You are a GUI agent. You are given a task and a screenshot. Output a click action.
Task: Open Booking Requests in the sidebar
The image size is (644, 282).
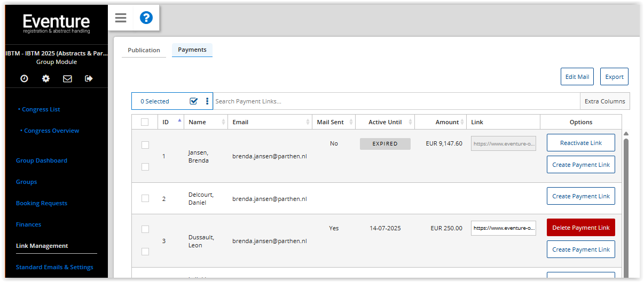[42, 203]
